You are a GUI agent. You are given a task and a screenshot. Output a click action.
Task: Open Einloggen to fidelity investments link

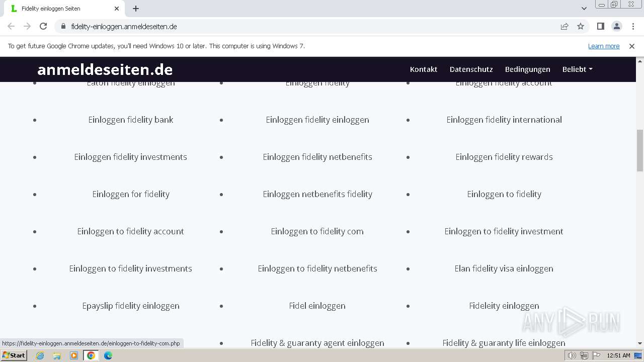tap(131, 268)
